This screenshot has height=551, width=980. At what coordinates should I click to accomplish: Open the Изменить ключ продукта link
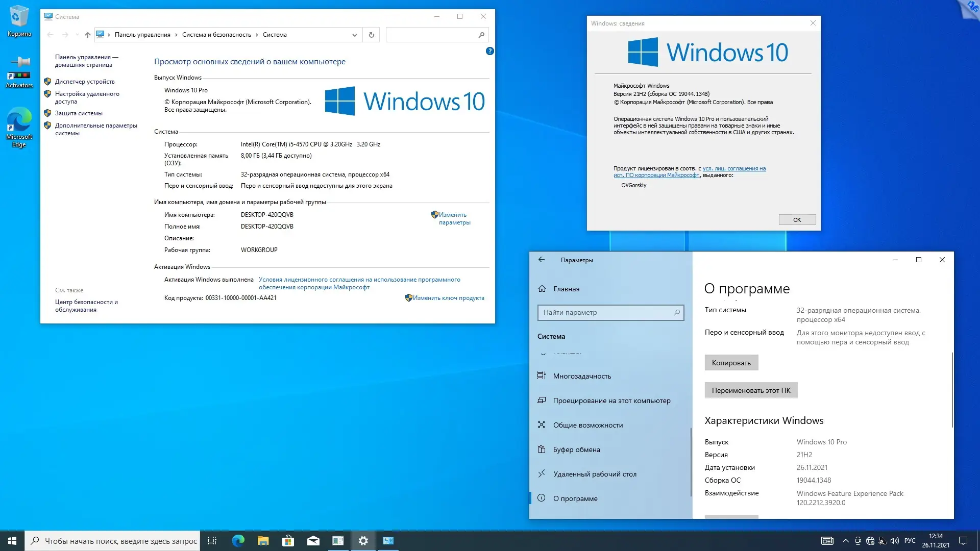[x=448, y=298]
